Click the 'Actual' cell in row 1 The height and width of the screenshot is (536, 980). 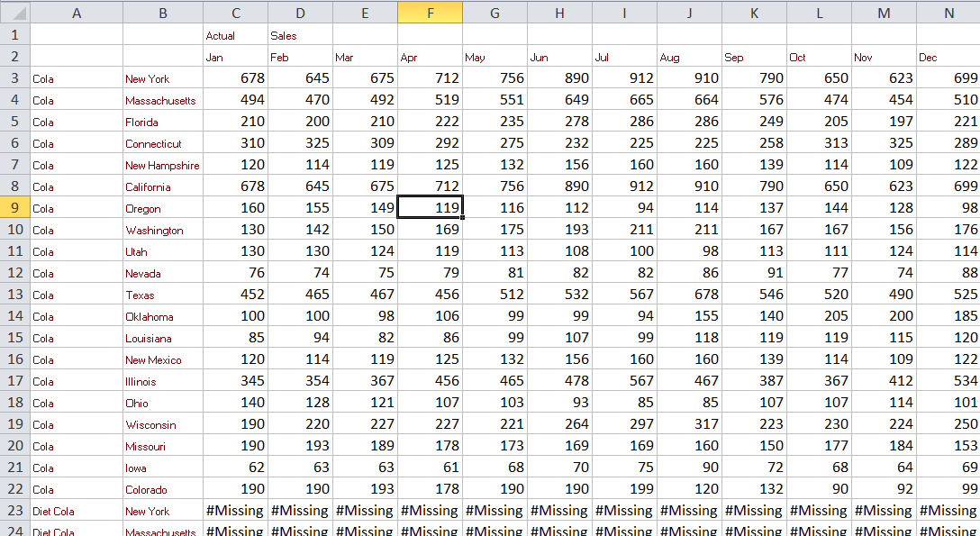click(x=236, y=35)
